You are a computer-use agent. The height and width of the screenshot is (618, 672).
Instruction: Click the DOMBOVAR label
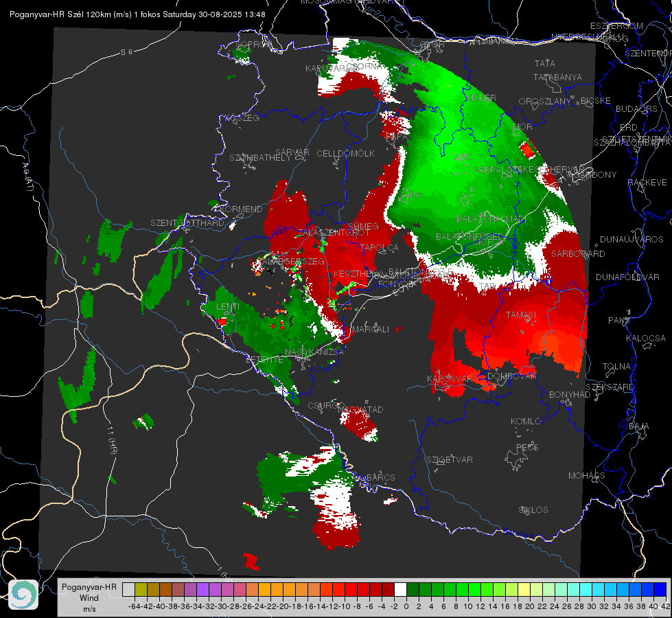(x=511, y=376)
